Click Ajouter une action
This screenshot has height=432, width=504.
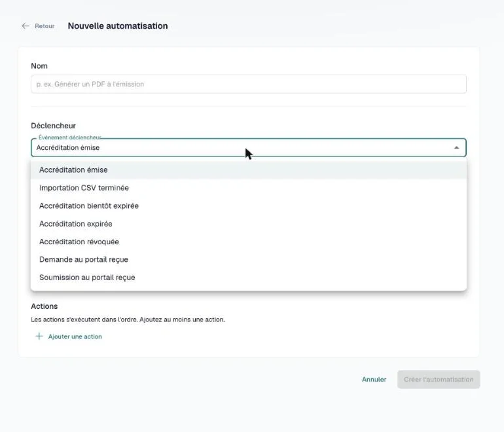click(75, 336)
